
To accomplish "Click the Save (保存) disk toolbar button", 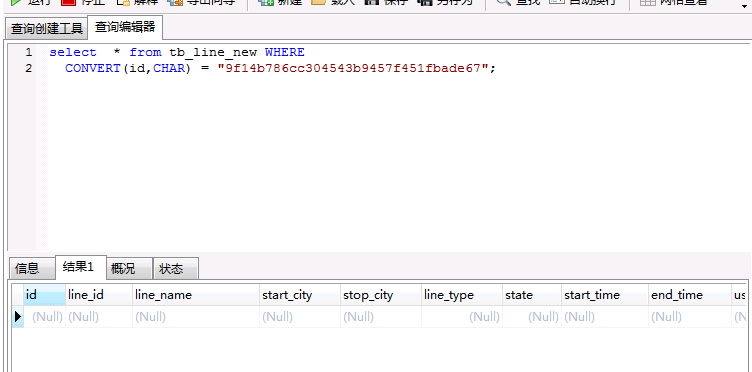I will [x=386, y=2].
